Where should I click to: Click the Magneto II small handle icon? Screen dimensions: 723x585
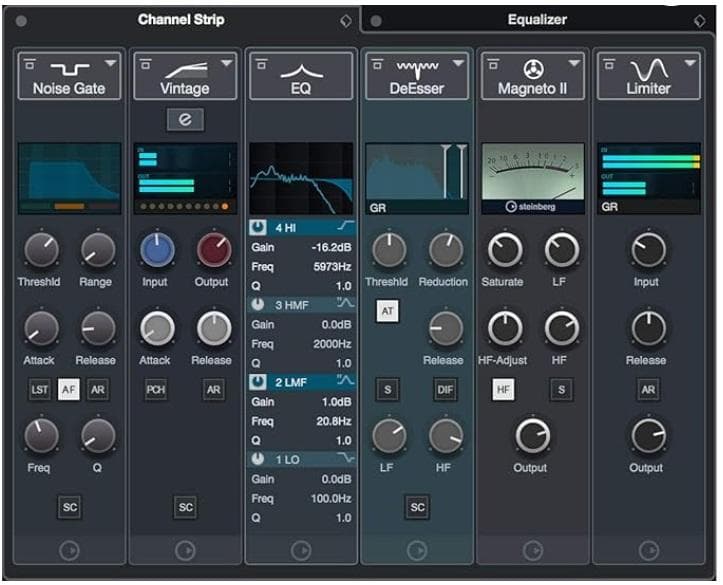(493, 65)
